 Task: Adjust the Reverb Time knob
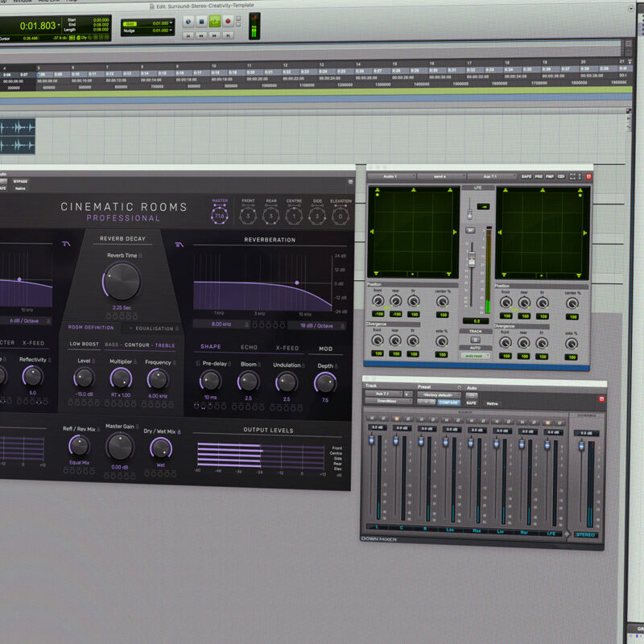[x=122, y=281]
